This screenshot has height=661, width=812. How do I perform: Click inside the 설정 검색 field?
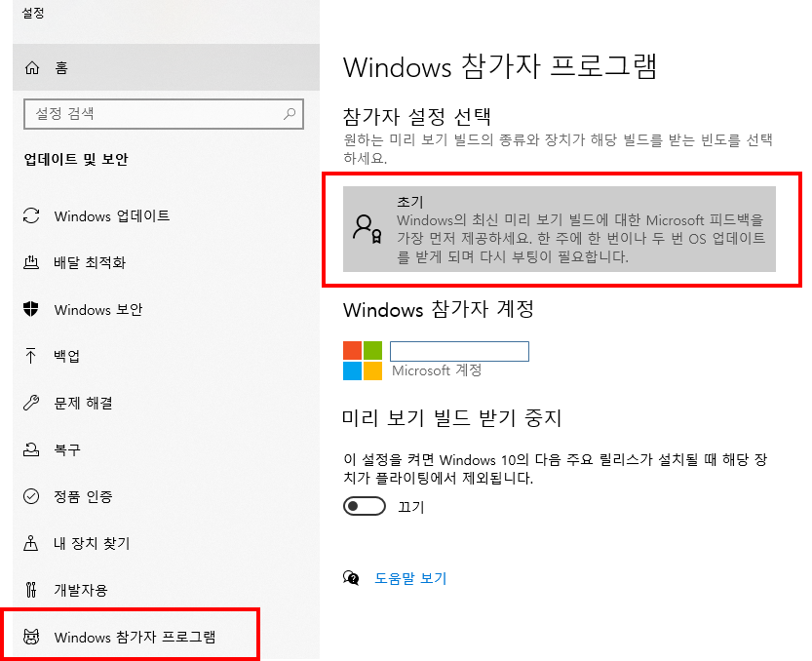coord(164,113)
